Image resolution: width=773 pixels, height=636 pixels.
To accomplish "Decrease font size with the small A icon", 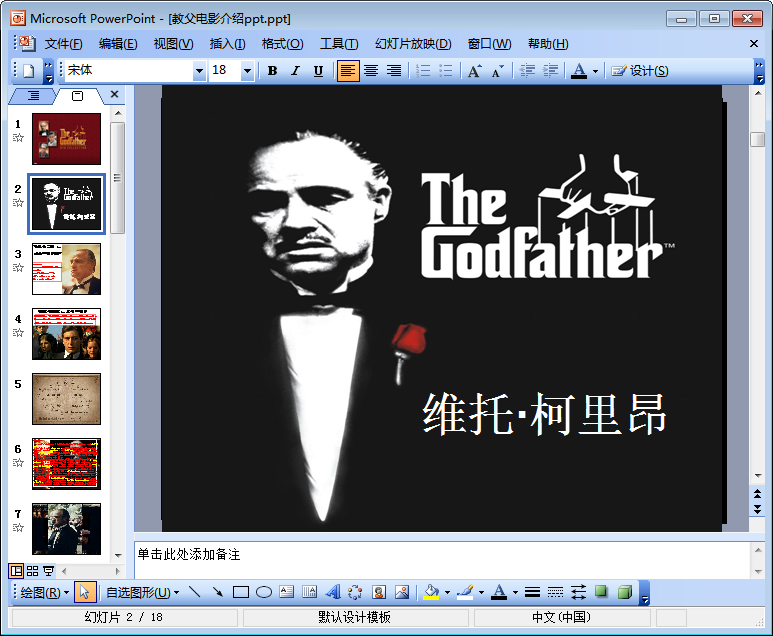I will coord(497,71).
